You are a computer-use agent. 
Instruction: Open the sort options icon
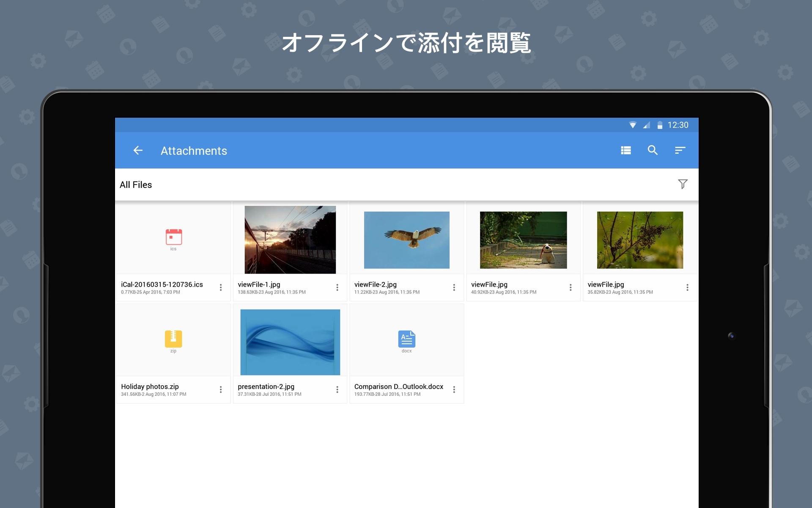tap(680, 150)
